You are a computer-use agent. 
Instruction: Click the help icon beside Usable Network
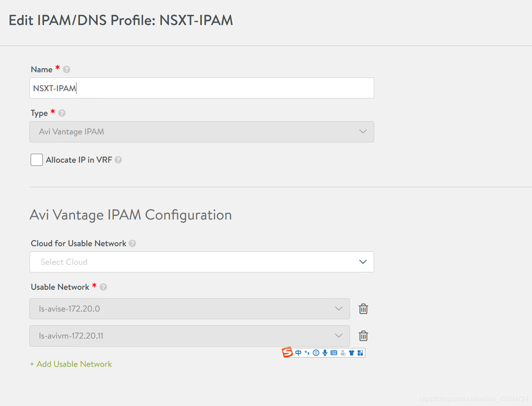tap(103, 287)
